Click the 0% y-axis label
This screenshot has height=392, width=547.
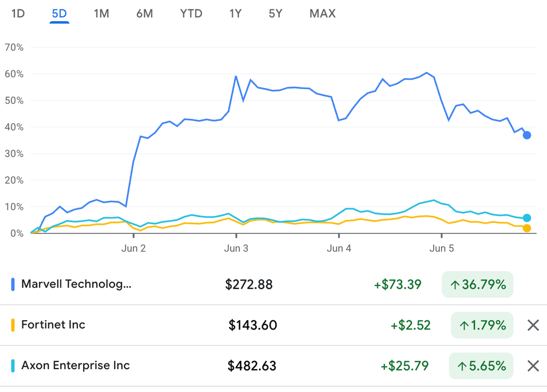17,234
